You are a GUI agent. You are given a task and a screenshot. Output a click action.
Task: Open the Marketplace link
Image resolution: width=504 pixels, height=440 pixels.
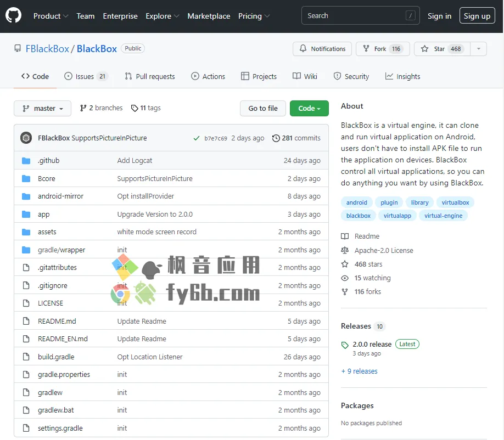[x=209, y=16]
